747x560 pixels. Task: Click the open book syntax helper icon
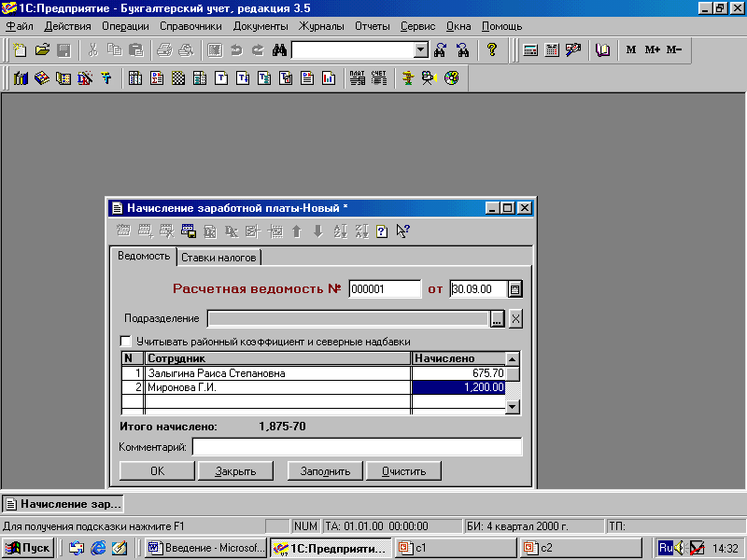602,50
